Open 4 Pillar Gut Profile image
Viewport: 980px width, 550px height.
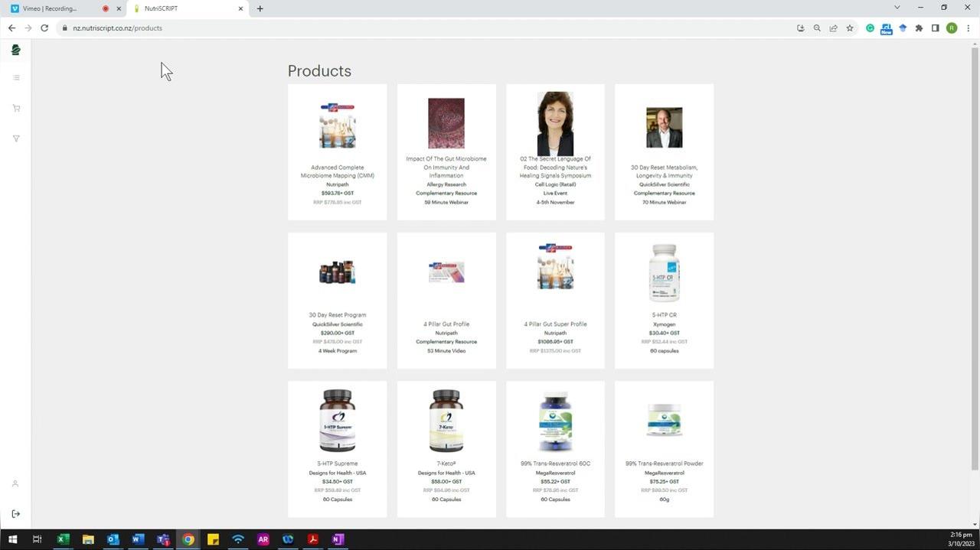(446, 272)
